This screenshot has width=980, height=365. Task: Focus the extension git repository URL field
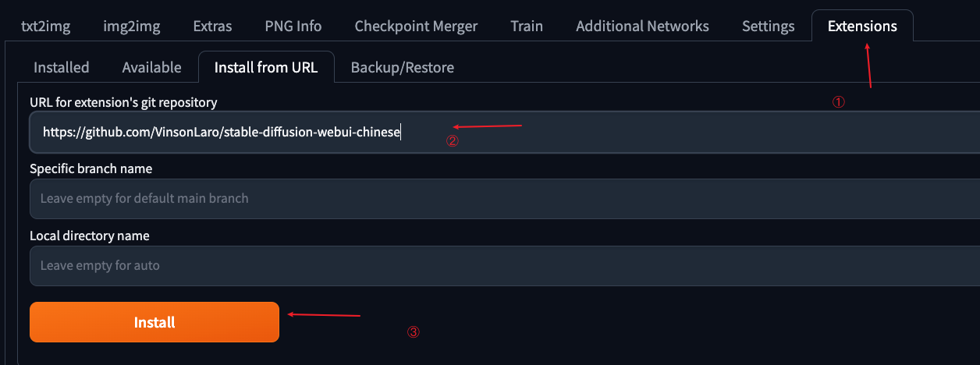(x=505, y=133)
